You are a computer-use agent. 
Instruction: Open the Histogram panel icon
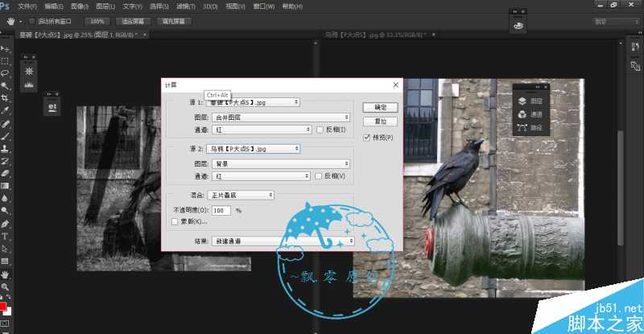pos(29,85)
